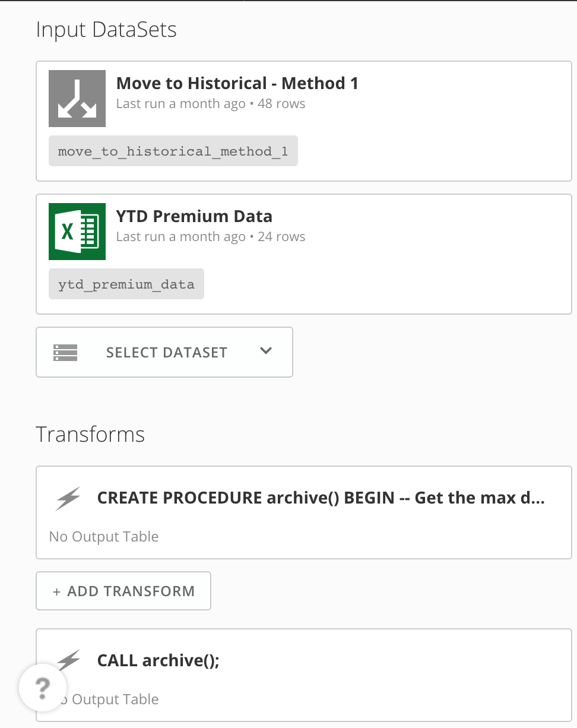Click 'No Output Table' under CREATE PROCEDURE
Image resolution: width=577 pixels, height=728 pixels.
click(x=104, y=537)
